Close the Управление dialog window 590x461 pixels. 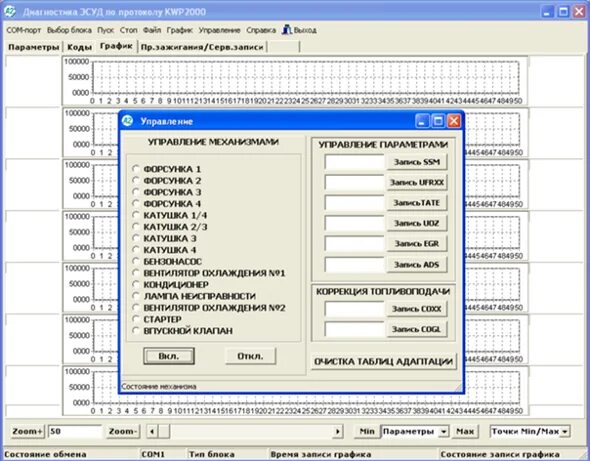pos(454,121)
